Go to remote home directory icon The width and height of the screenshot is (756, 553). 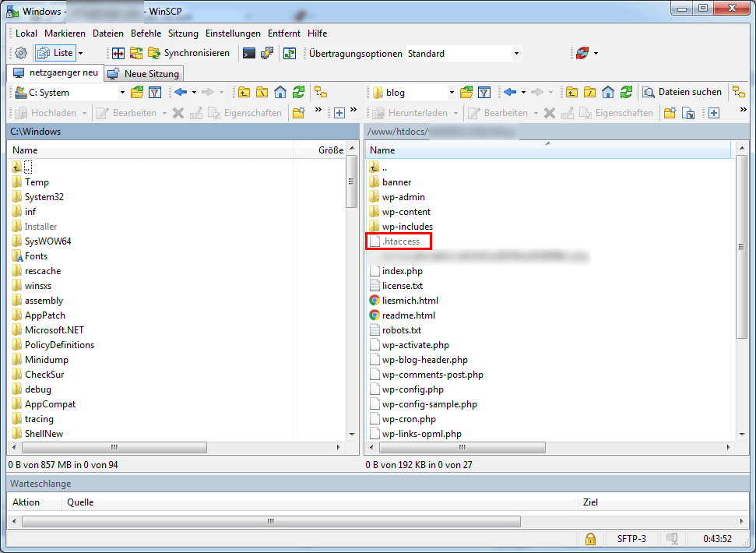tap(608, 92)
